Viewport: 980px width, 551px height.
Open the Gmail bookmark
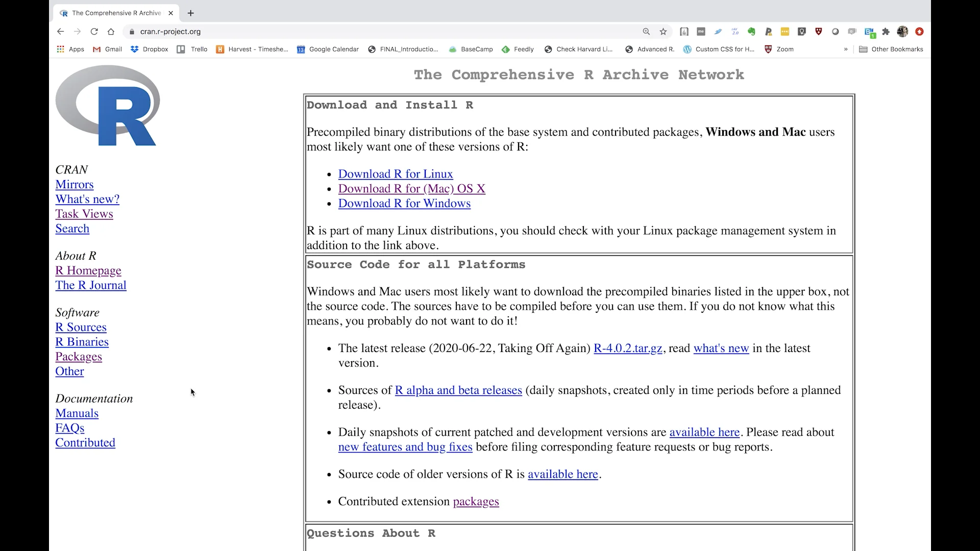[107, 49]
